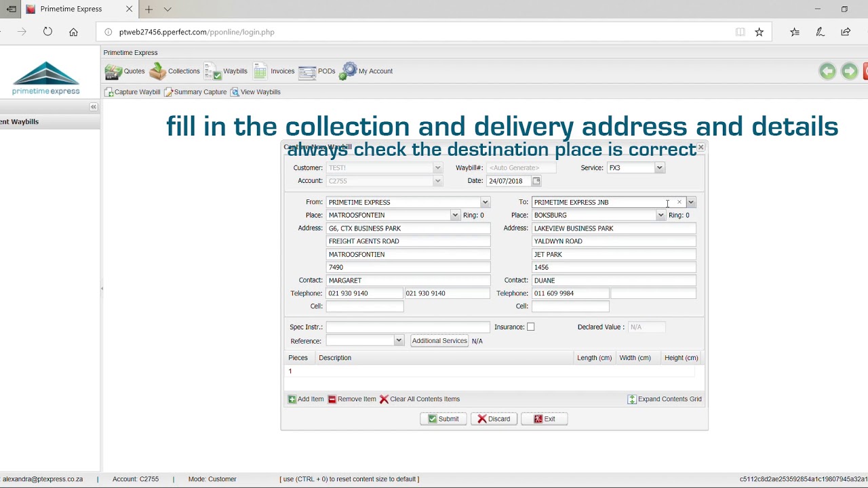Expand the Account dropdown
The height and width of the screenshot is (488, 868).
pyautogui.click(x=437, y=181)
